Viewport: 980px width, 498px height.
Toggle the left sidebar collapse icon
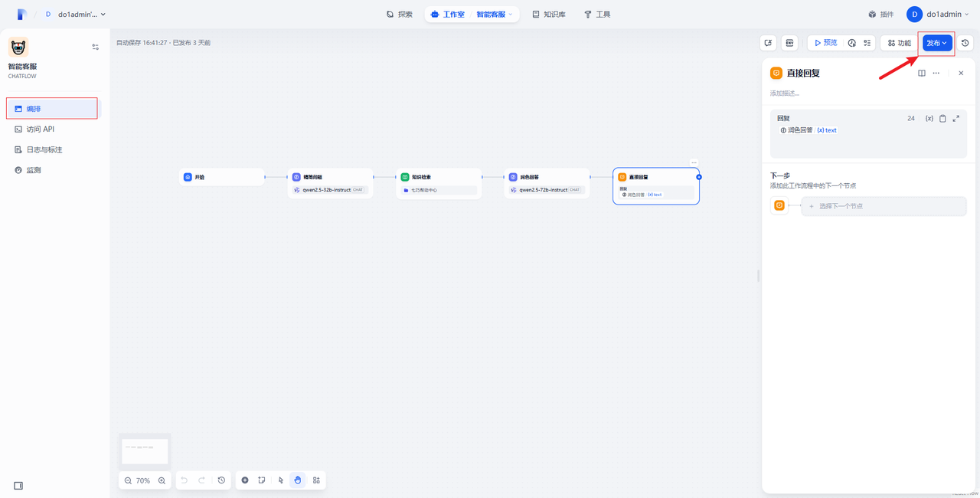click(18, 485)
